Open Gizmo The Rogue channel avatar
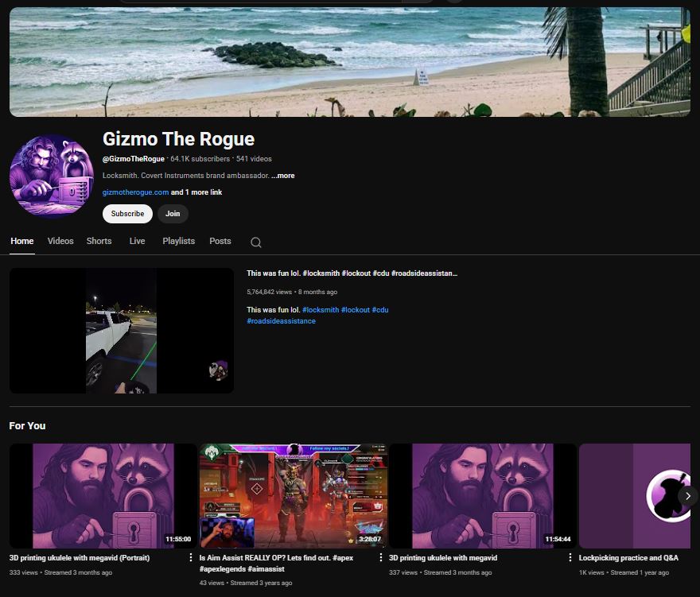Image resolution: width=700 pixels, height=597 pixels. 52,176
